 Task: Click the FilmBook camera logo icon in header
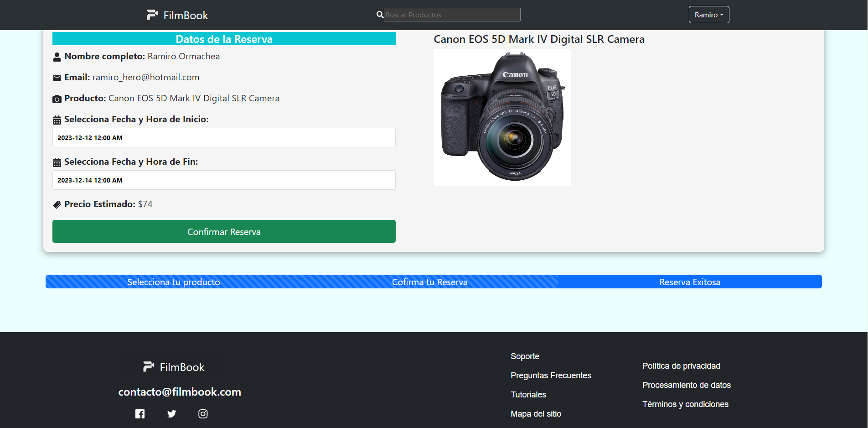pos(152,15)
